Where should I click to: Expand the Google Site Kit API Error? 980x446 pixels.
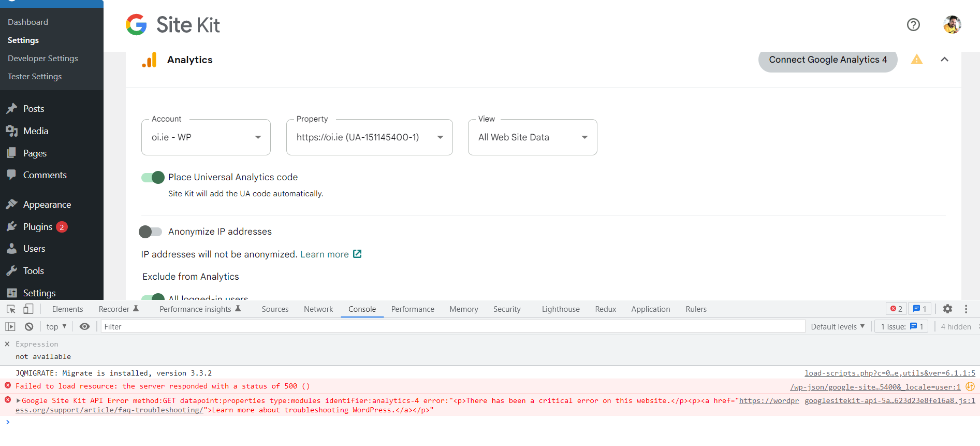click(x=19, y=400)
